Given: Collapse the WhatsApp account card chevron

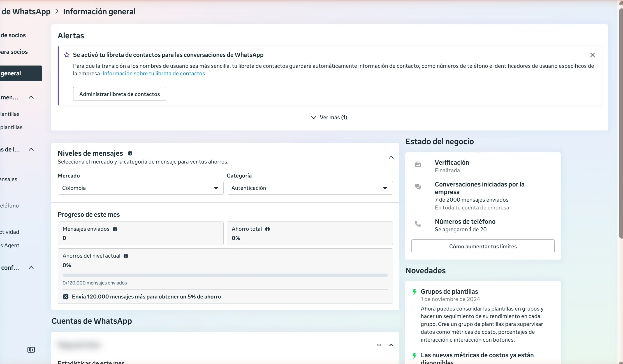Looking at the screenshot, I should tap(391, 345).
